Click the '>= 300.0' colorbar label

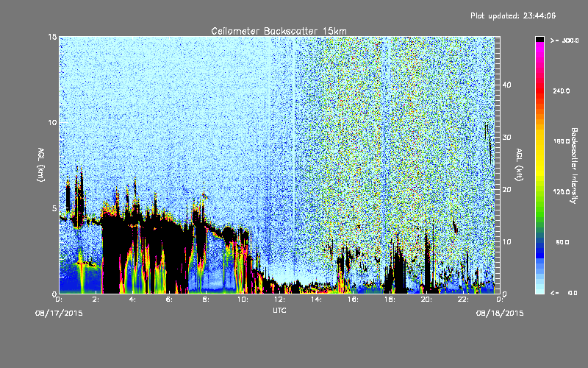(x=564, y=40)
